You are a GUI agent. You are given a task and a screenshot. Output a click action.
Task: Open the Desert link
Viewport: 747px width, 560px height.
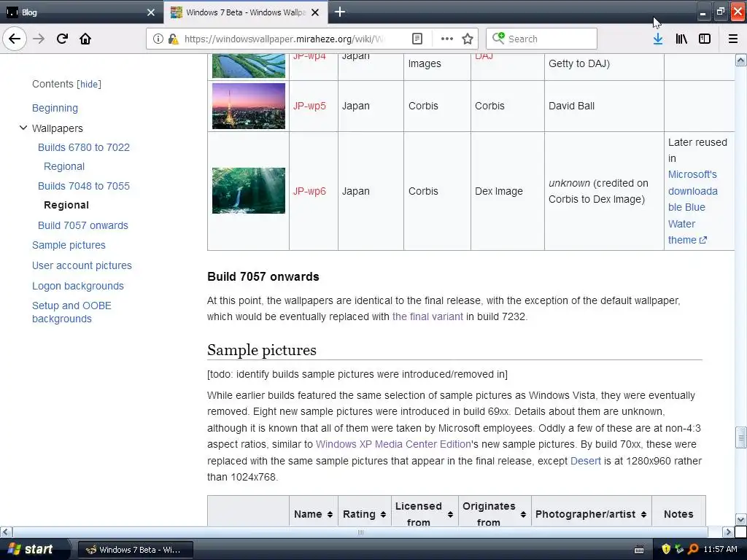(x=586, y=461)
